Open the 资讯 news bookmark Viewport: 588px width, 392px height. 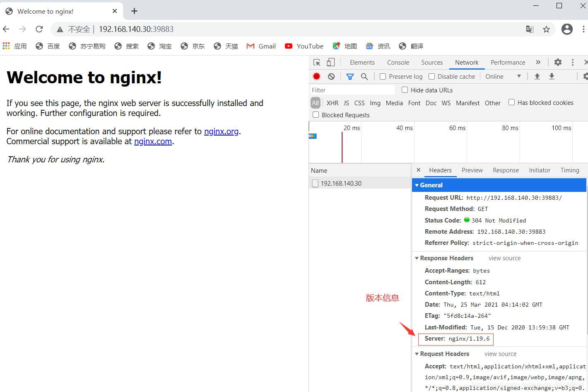[378, 46]
